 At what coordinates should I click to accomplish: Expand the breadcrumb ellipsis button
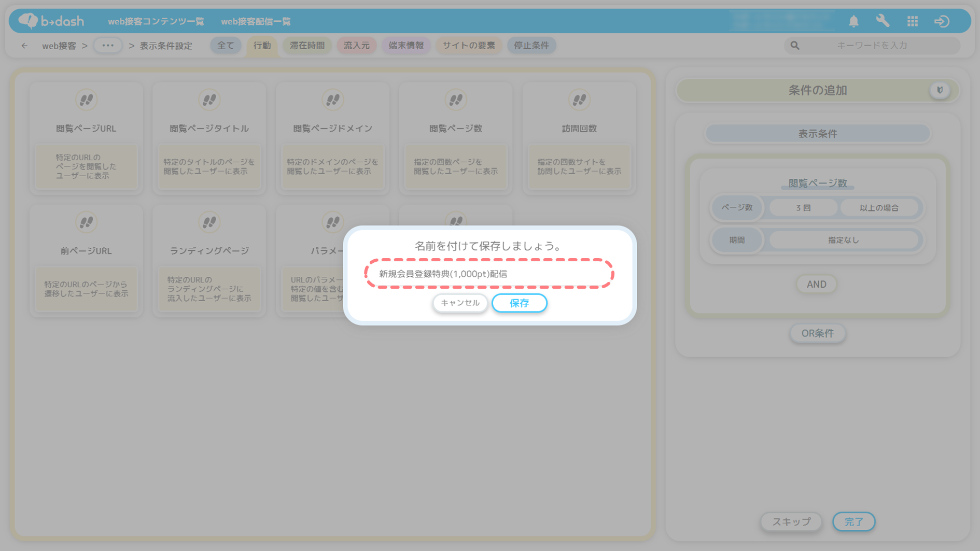(108, 46)
